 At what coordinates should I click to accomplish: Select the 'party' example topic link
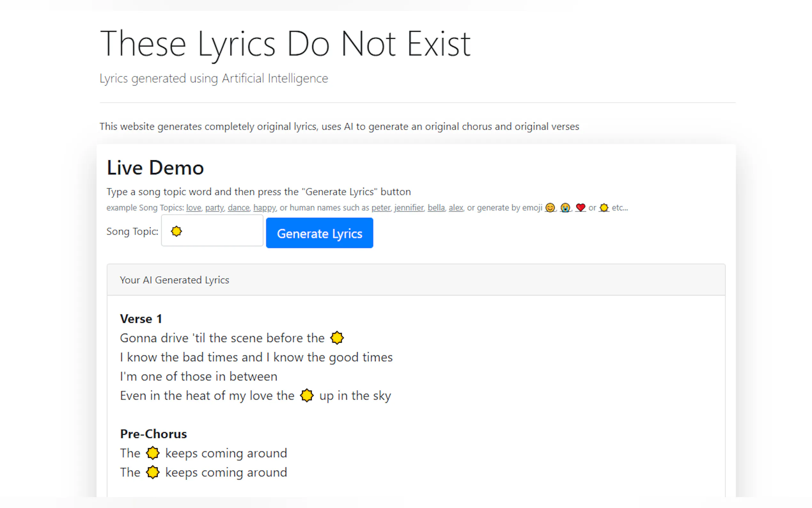pyautogui.click(x=214, y=208)
